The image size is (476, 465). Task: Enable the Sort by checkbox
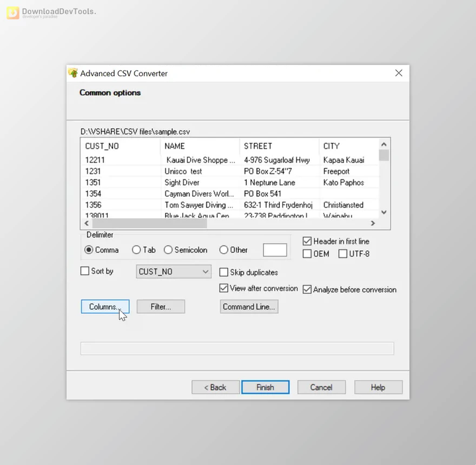97,271
